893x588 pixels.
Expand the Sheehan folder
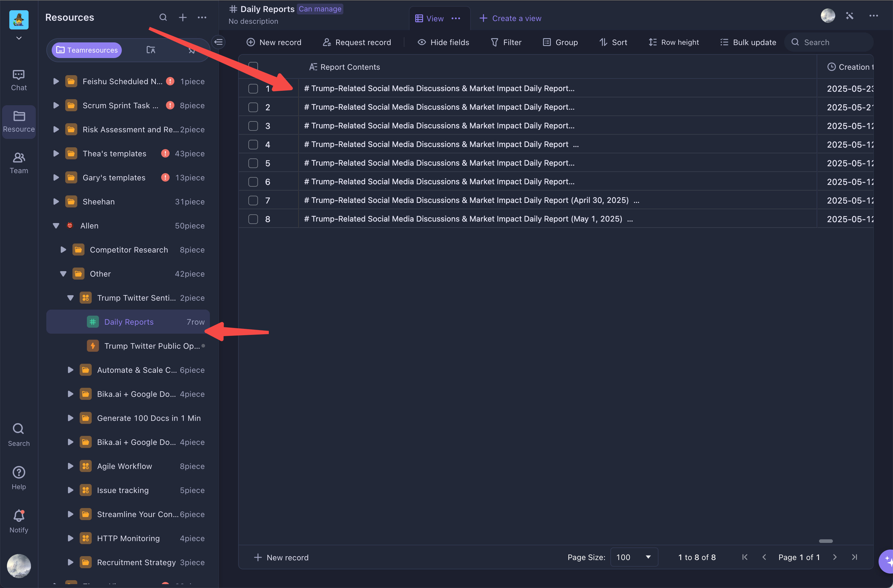tap(56, 201)
